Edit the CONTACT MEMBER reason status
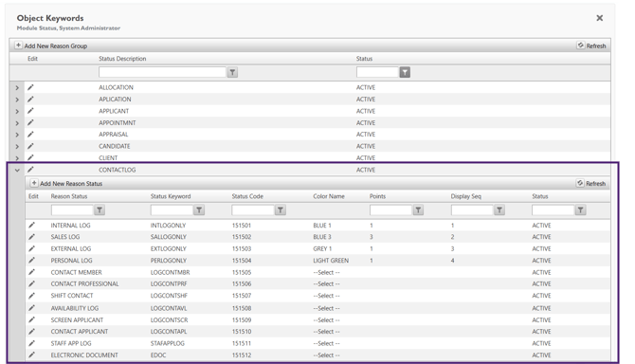 pos(31,272)
